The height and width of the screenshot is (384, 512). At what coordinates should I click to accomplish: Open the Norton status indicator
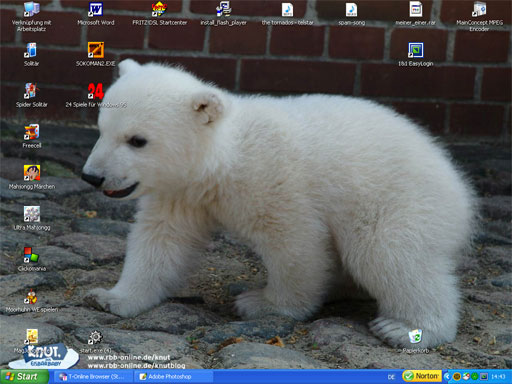click(422, 376)
